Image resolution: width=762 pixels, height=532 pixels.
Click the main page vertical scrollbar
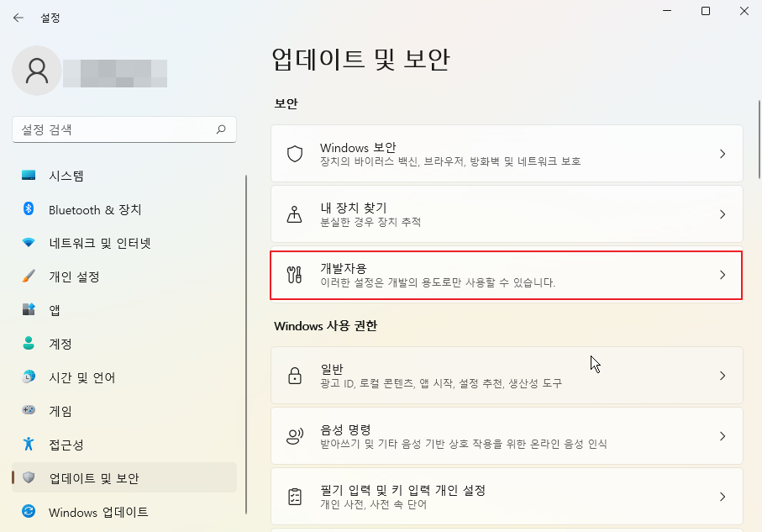pyautogui.click(x=759, y=140)
